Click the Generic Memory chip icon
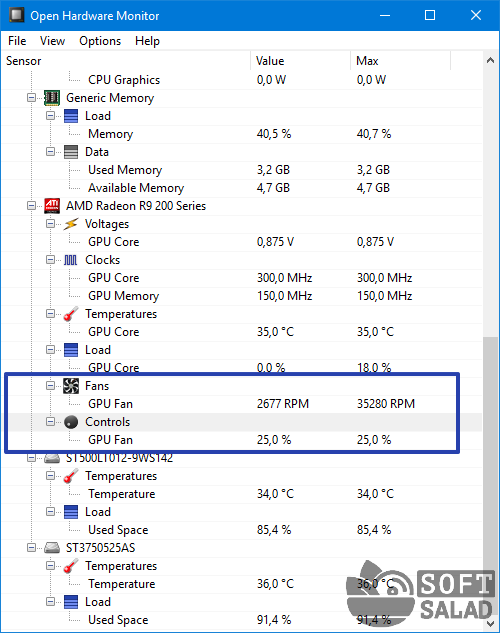This screenshot has height=633, width=500. pos(52,98)
